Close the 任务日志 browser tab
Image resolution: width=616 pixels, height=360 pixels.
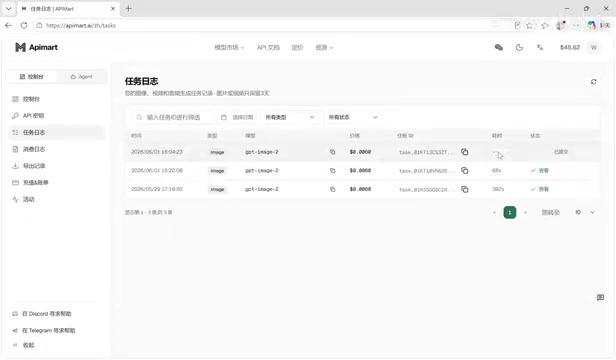(x=113, y=8)
